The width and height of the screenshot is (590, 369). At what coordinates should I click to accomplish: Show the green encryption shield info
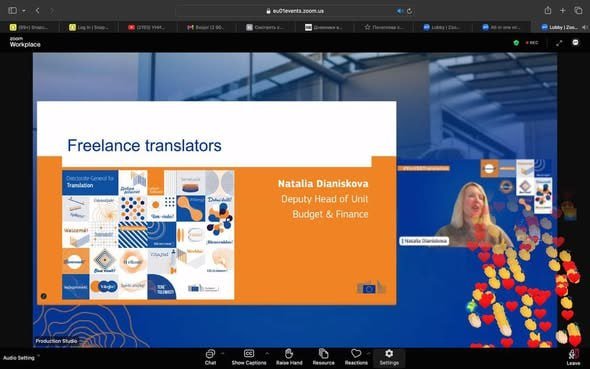[516, 43]
